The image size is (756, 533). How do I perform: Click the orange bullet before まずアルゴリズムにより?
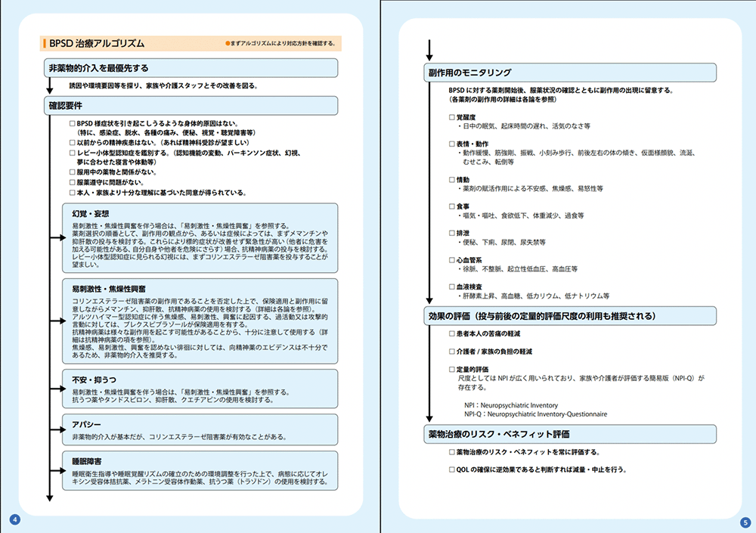226,44
